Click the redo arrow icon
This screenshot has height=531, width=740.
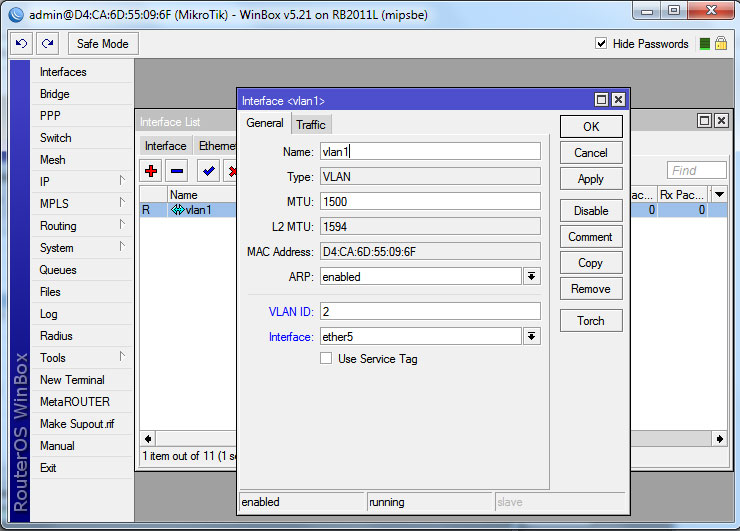tap(47, 44)
